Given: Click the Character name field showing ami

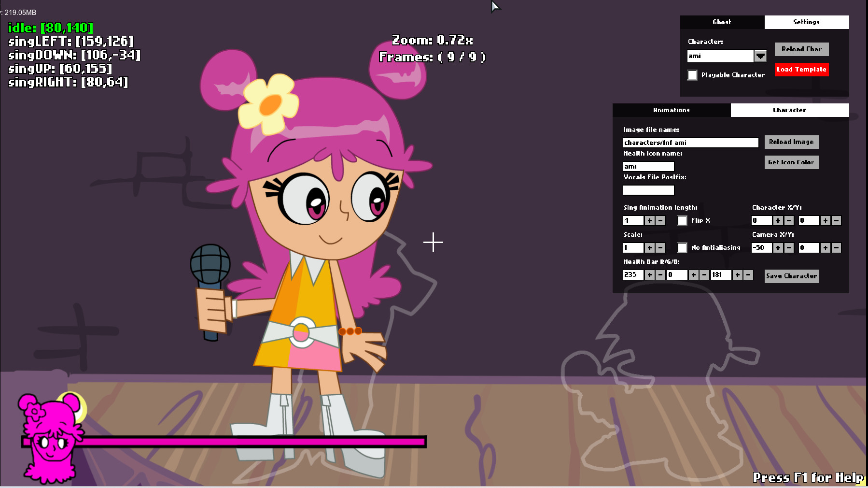Looking at the screenshot, I should (720, 57).
